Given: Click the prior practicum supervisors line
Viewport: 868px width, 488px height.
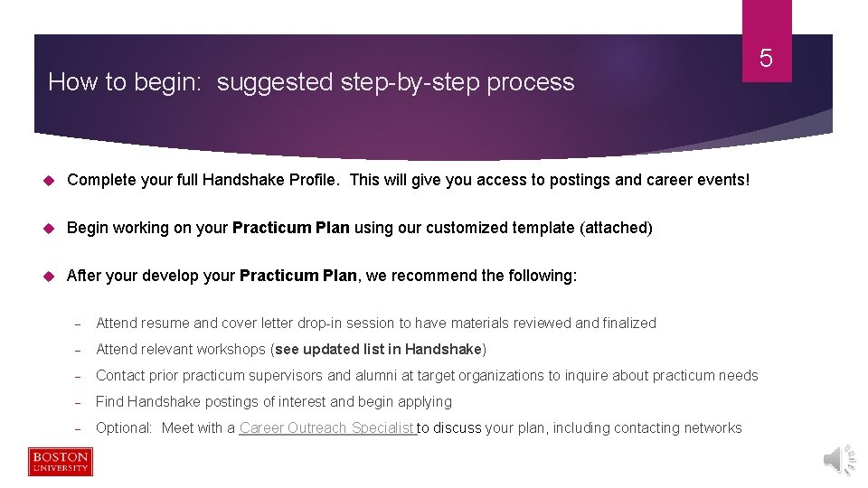Looking at the screenshot, I should pos(426,376).
